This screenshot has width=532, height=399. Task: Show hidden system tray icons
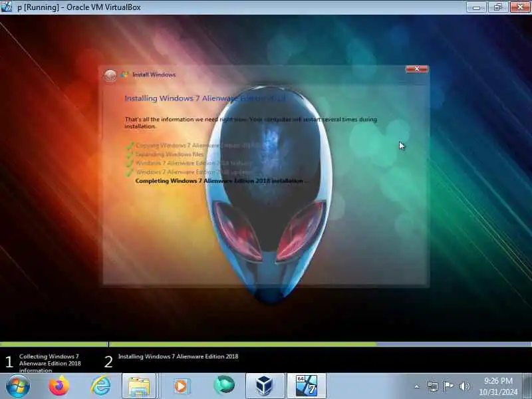417,386
